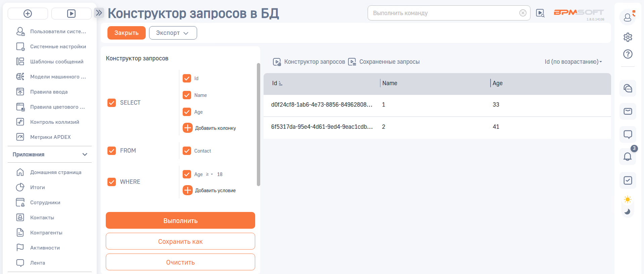Open sort dropdown Id (по возрастанию)
The width and height of the screenshot is (644, 274).
click(x=573, y=62)
